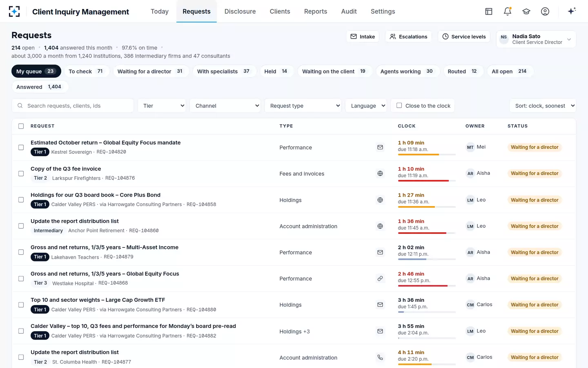This screenshot has width=588, height=368.
Task: Click the Waiting for a director status on REQ-104882
Action: (535, 331)
